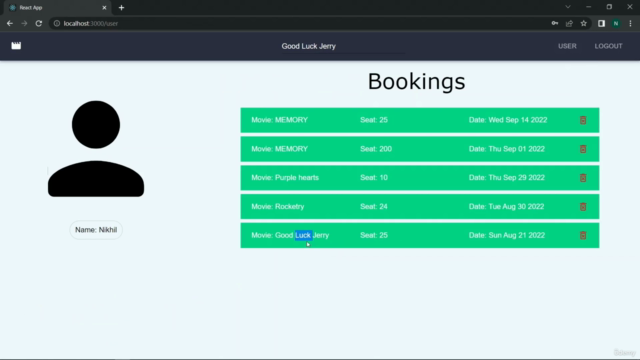Screen dimensions: 640x360
Task: Click the user profile avatar image
Action: click(96, 149)
